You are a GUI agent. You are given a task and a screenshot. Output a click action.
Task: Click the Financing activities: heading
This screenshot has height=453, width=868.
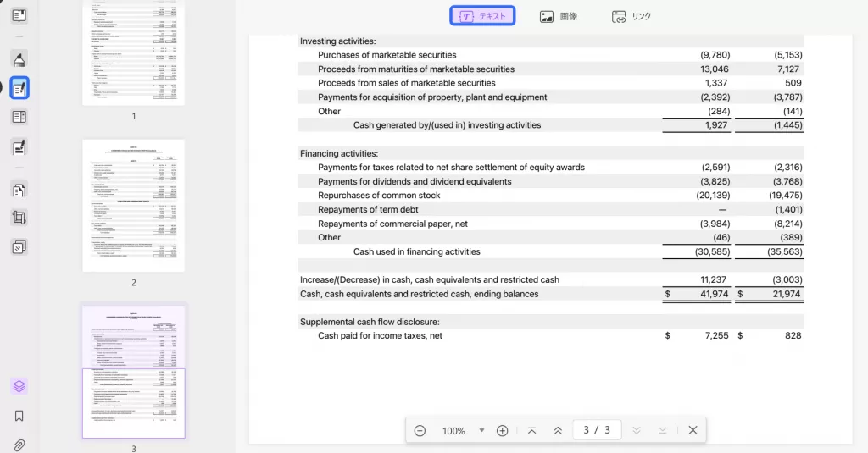(x=339, y=153)
